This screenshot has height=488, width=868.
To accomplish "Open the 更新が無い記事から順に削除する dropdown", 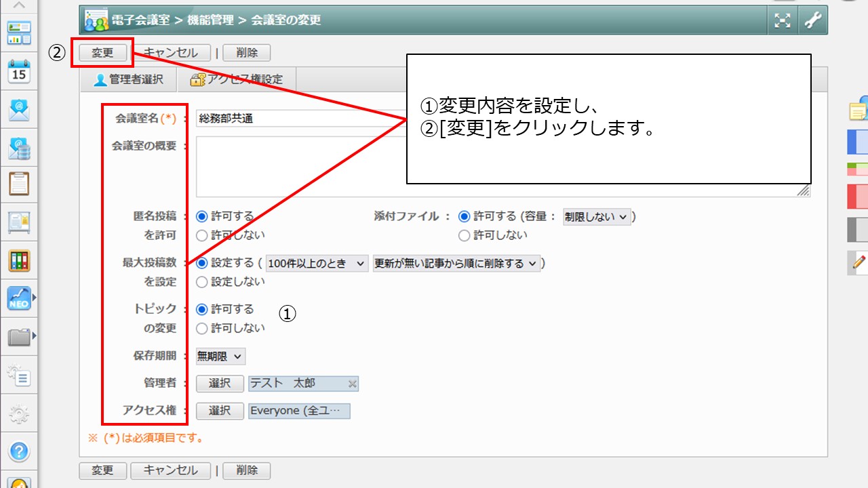I will click(x=456, y=263).
